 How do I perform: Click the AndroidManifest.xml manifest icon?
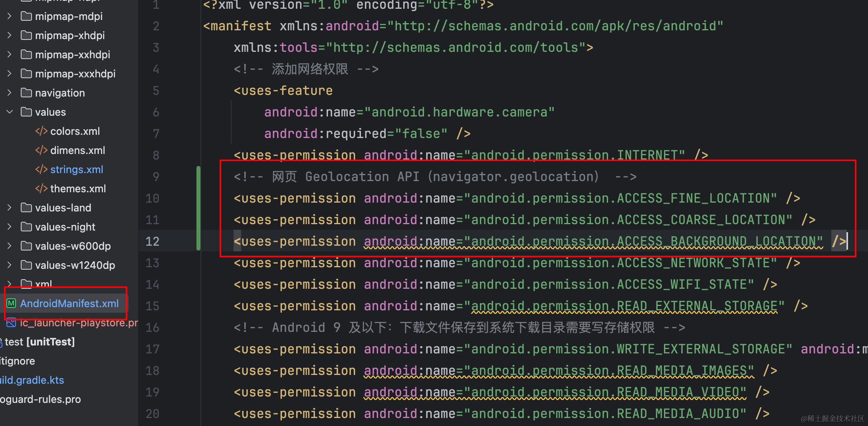pos(11,304)
